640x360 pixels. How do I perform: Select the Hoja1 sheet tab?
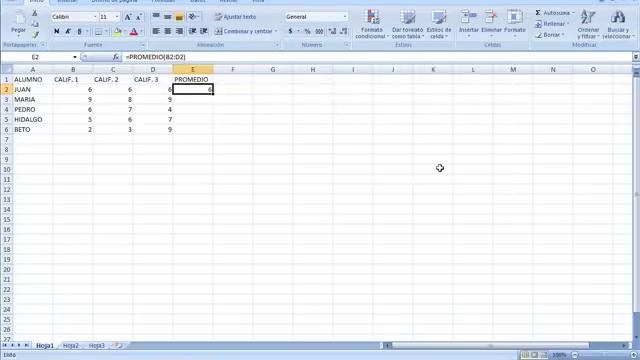pos(44,346)
